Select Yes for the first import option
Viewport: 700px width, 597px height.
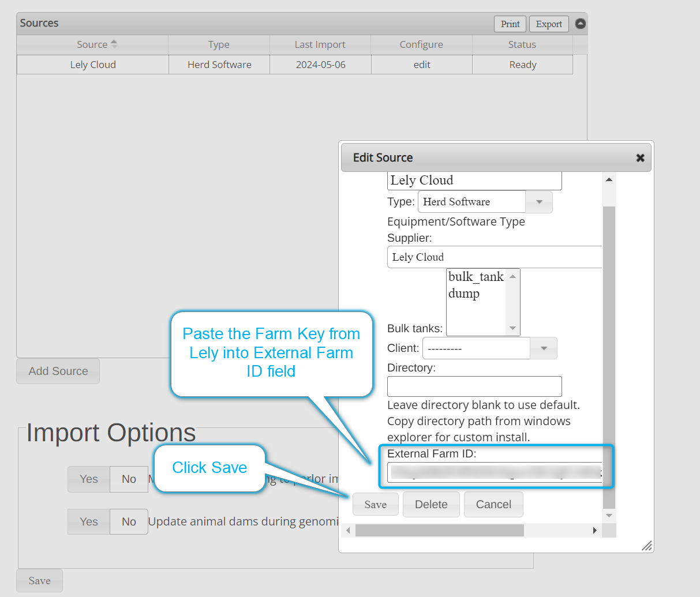pos(89,479)
